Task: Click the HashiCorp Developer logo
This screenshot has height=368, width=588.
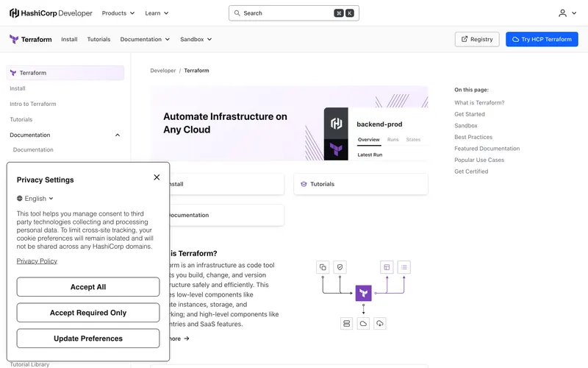Action: (x=51, y=13)
